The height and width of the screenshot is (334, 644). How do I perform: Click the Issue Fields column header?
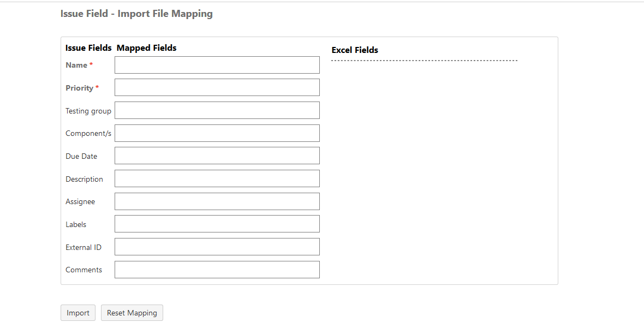[88, 47]
